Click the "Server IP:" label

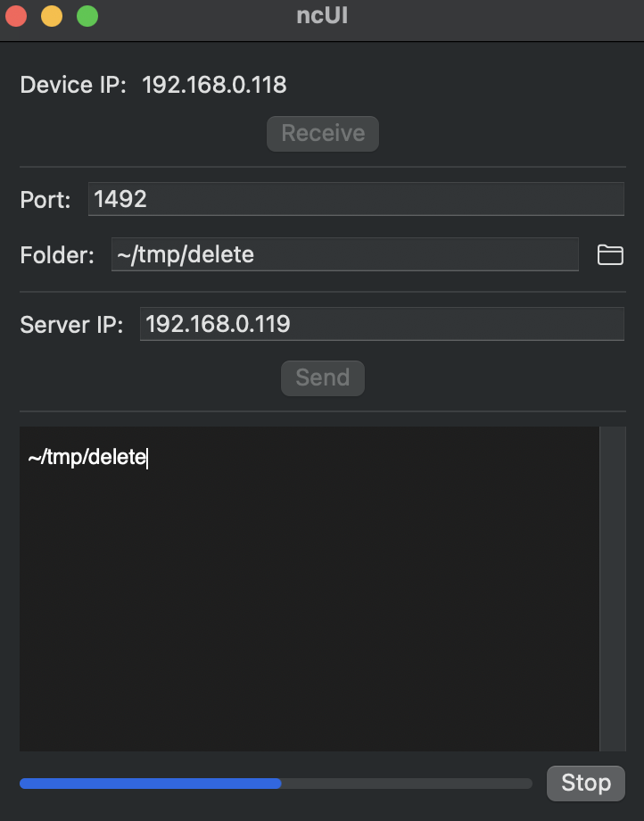tap(71, 325)
